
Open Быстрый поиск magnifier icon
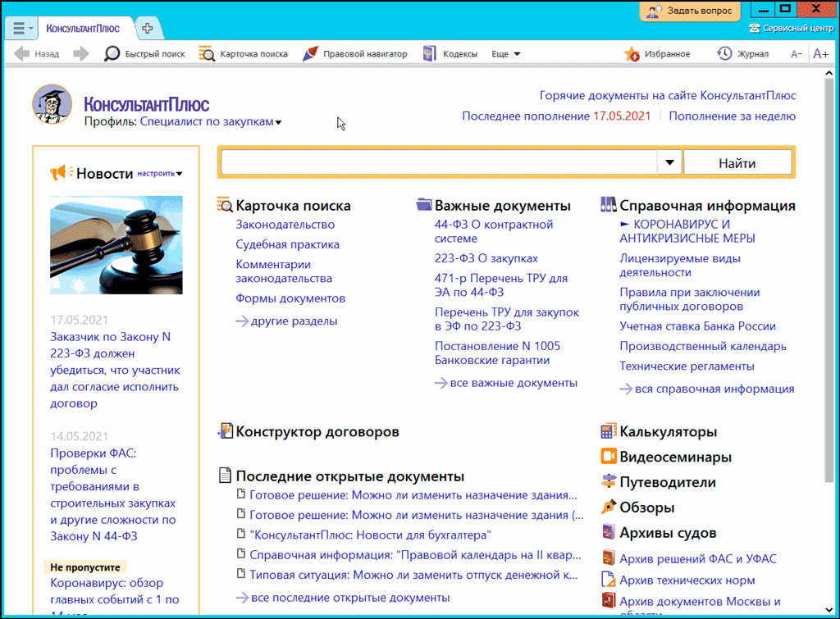(112, 53)
